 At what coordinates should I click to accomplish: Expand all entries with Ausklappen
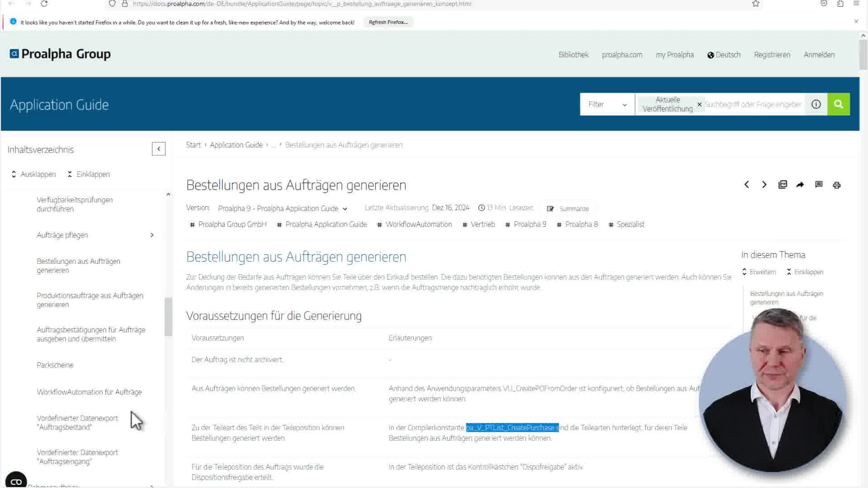point(33,174)
